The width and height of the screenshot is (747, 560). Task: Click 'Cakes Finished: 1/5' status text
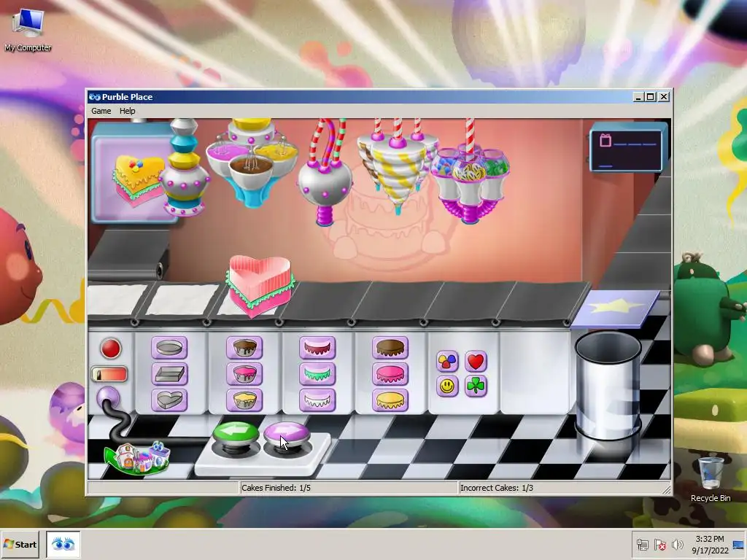pos(276,488)
